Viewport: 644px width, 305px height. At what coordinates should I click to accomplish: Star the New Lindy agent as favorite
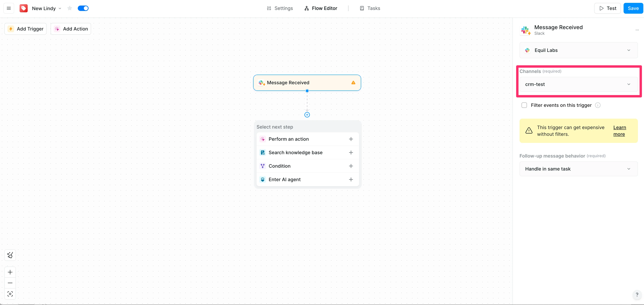click(x=70, y=8)
